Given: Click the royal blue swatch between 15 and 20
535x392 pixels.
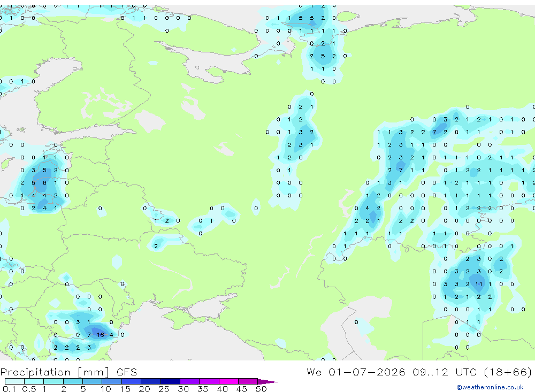Looking at the screenshot, I should tap(132, 381).
